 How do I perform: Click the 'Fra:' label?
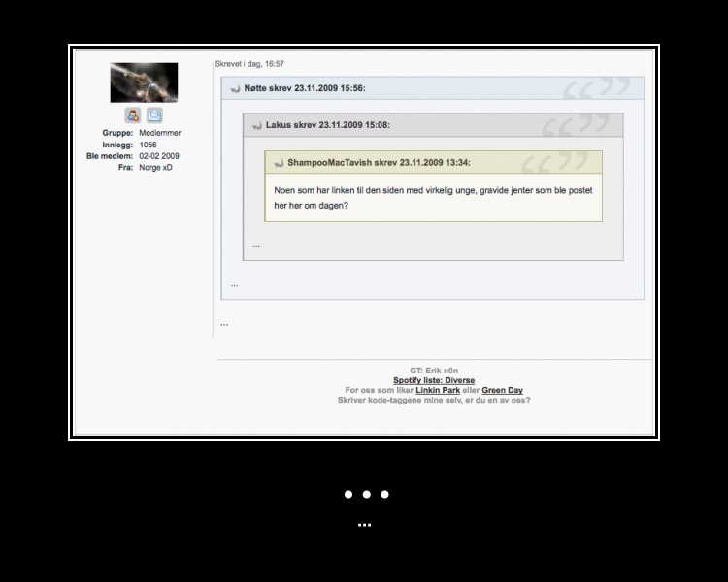(x=125, y=167)
